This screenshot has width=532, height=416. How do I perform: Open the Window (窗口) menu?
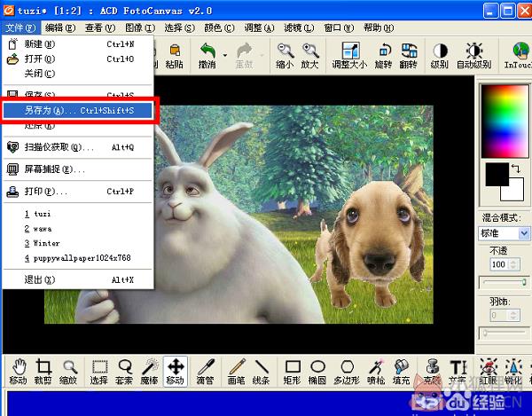tap(339, 27)
